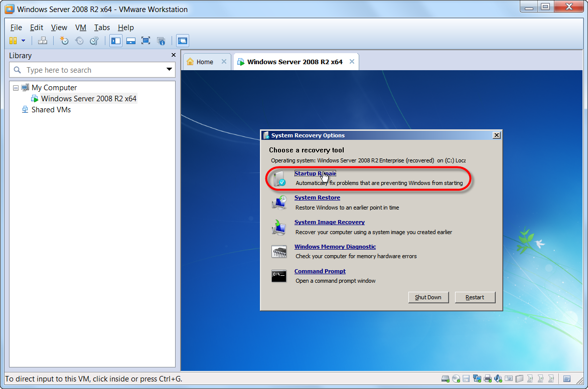Image resolution: width=588 pixels, height=389 pixels.
Task: Click the Command Prompt console icon
Action: pyautogui.click(x=279, y=276)
